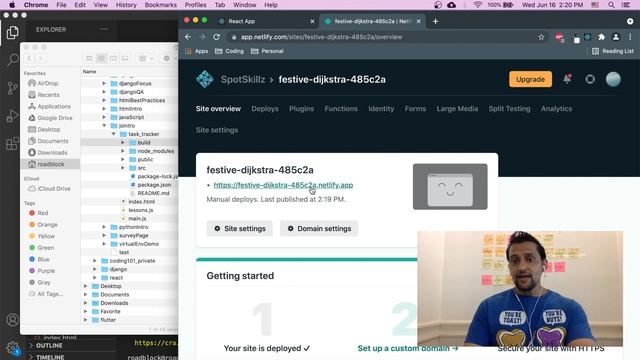Expand the Downloads folder row triangle

pyautogui.click(x=85, y=303)
